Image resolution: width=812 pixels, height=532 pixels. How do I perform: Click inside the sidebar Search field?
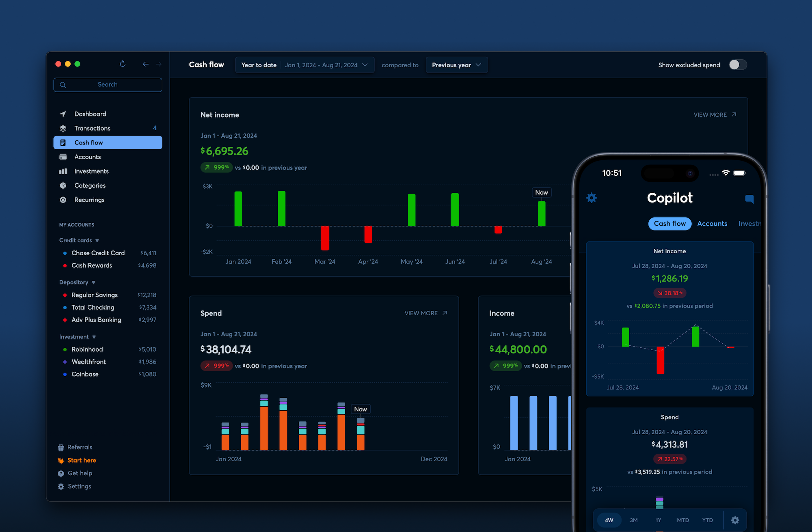tap(108, 84)
